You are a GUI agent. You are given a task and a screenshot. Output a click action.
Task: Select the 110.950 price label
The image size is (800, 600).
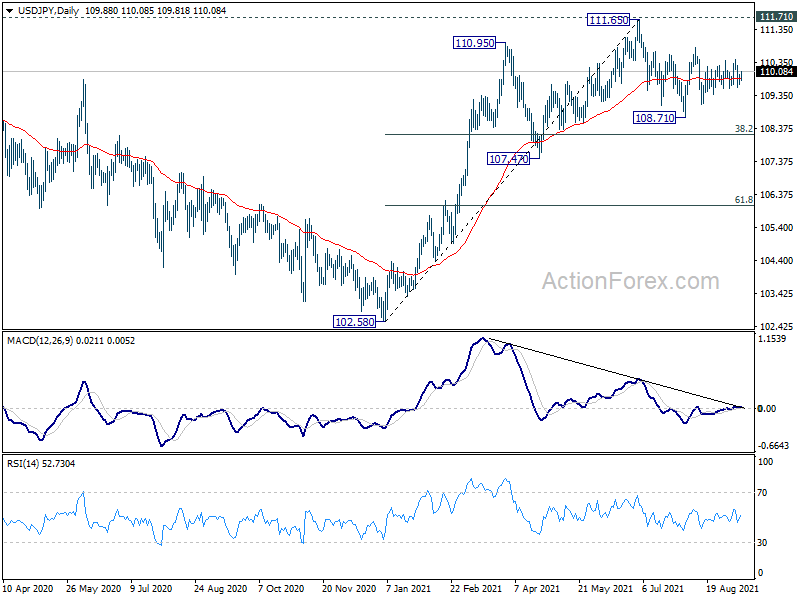point(474,43)
